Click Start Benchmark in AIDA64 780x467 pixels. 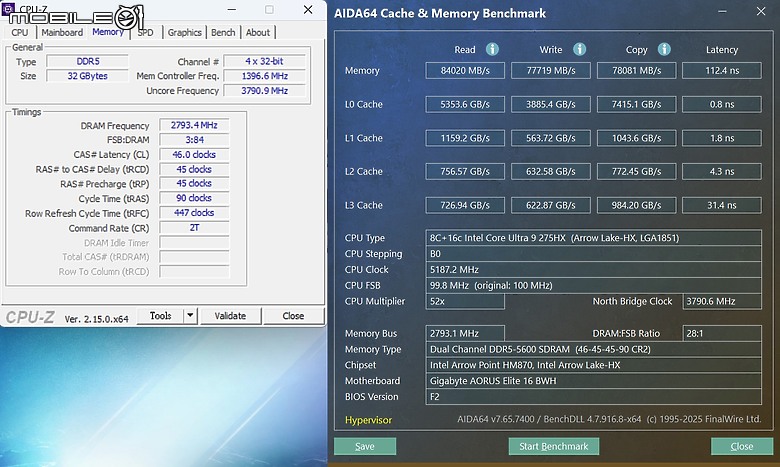pos(554,446)
